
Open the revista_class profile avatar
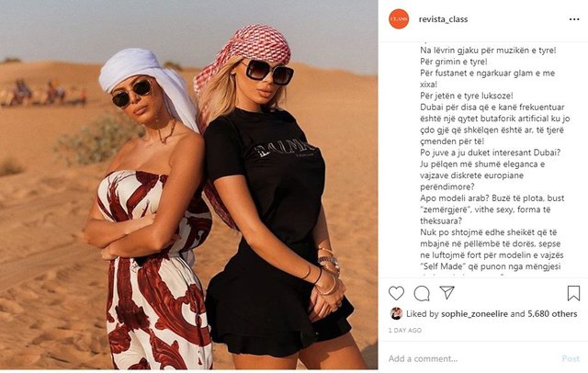399,18
